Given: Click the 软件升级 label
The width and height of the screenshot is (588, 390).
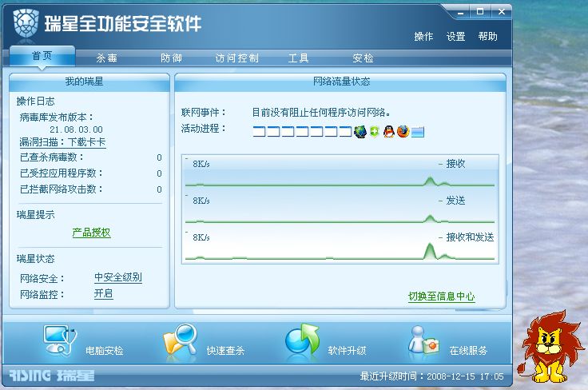Looking at the screenshot, I should pos(347,351).
